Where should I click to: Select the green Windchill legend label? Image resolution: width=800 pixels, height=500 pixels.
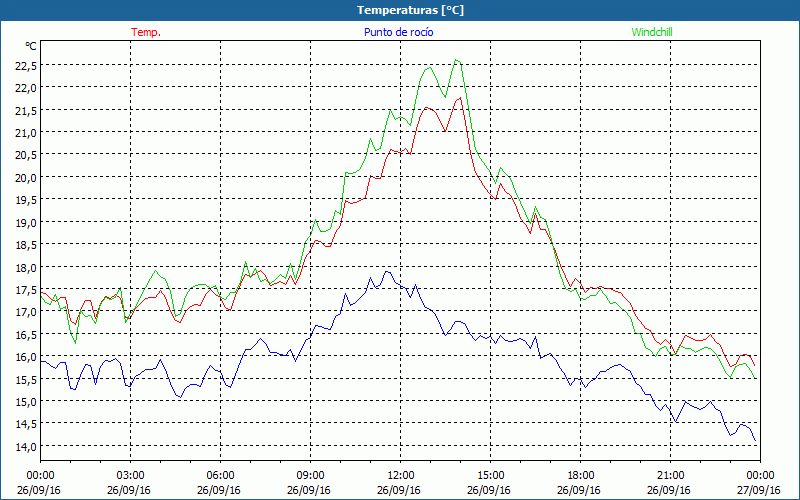coord(652,32)
